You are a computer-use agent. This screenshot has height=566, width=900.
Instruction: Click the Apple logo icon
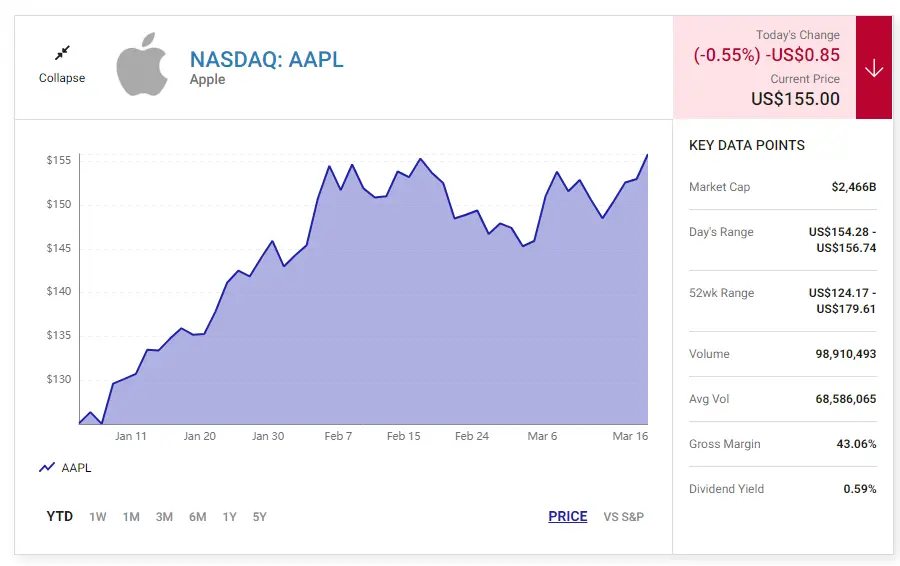[142, 68]
